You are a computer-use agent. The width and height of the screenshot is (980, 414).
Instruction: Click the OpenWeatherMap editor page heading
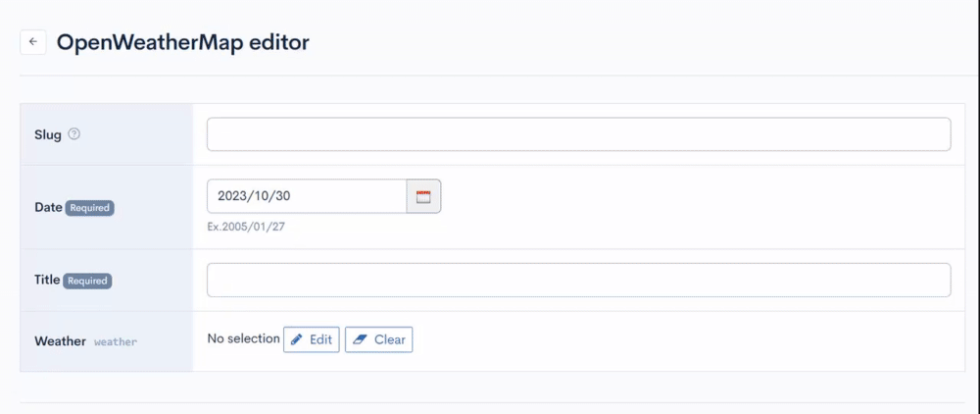[x=183, y=42]
